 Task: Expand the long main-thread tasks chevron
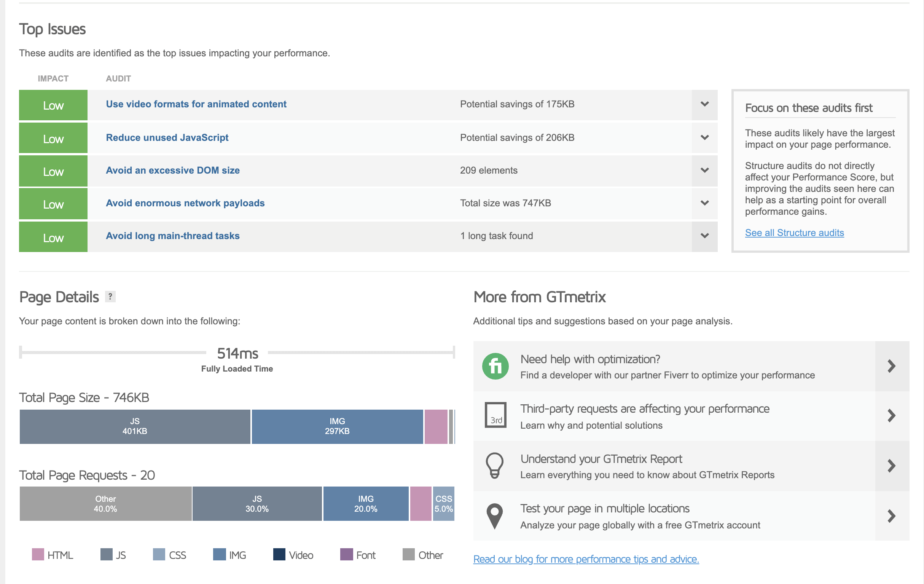click(704, 236)
